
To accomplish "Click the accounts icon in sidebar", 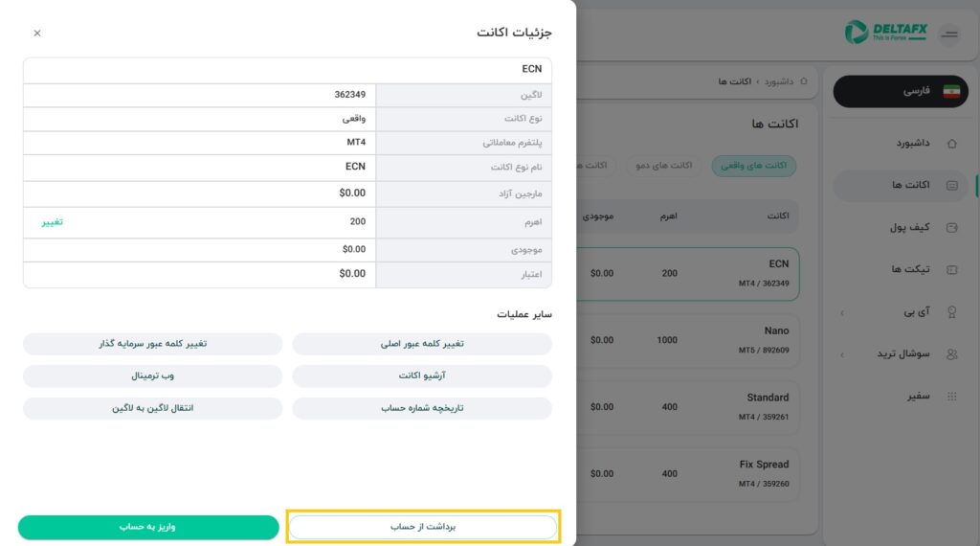I will (951, 185).
